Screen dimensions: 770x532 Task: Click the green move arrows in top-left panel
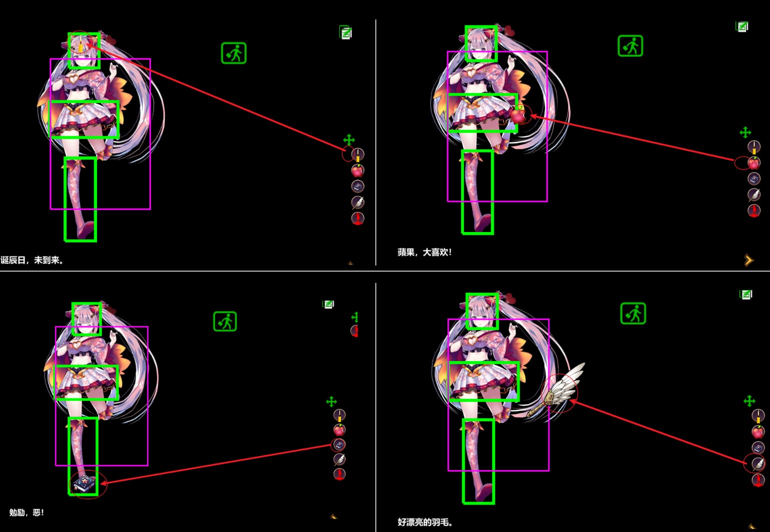click(349, 139)
